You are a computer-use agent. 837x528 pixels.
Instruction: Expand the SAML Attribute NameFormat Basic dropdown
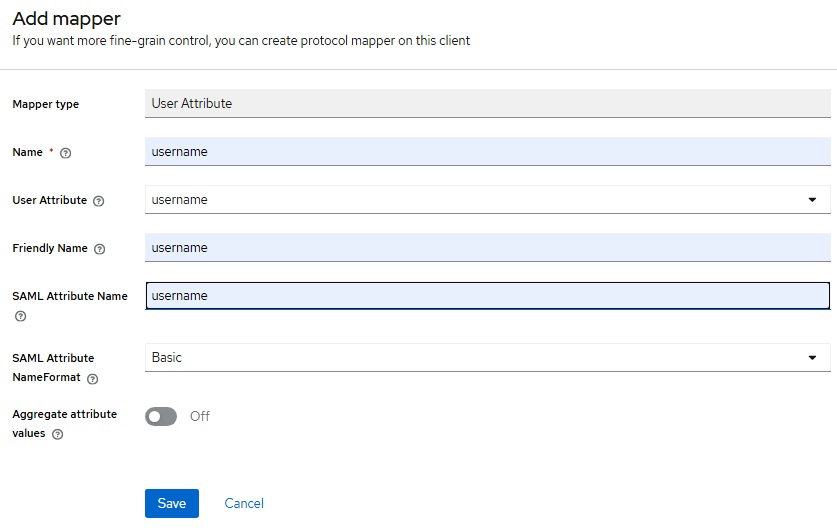click(x=487, y=358)
